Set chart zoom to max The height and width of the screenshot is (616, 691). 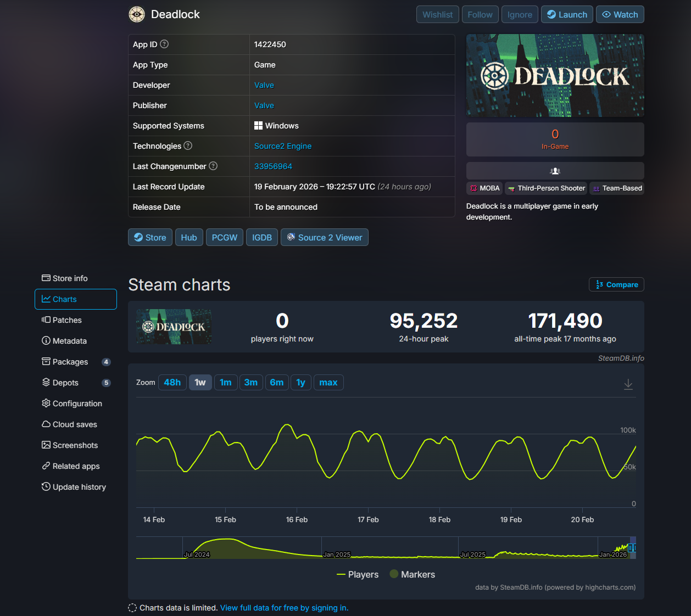click(x=328, y=382)
